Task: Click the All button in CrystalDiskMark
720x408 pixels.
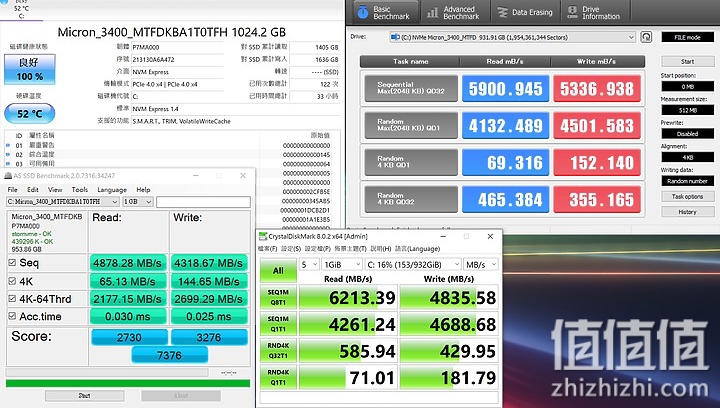Action: [278, 270]
